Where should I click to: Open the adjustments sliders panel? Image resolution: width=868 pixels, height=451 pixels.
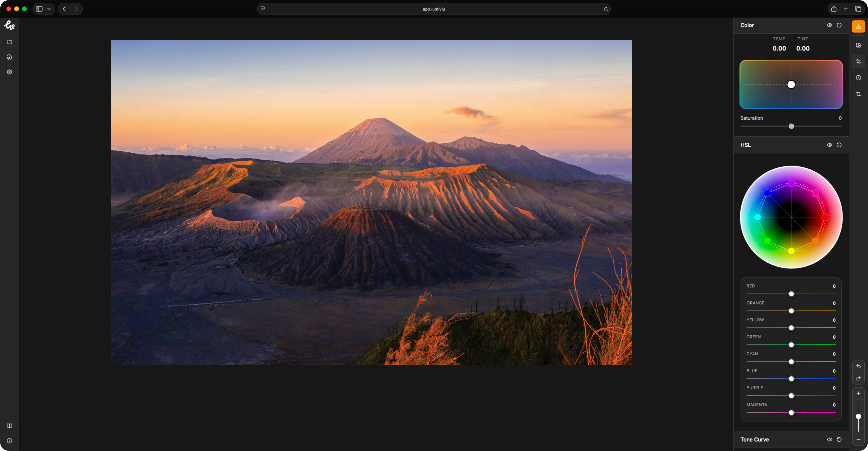click(x=858, y=61)
